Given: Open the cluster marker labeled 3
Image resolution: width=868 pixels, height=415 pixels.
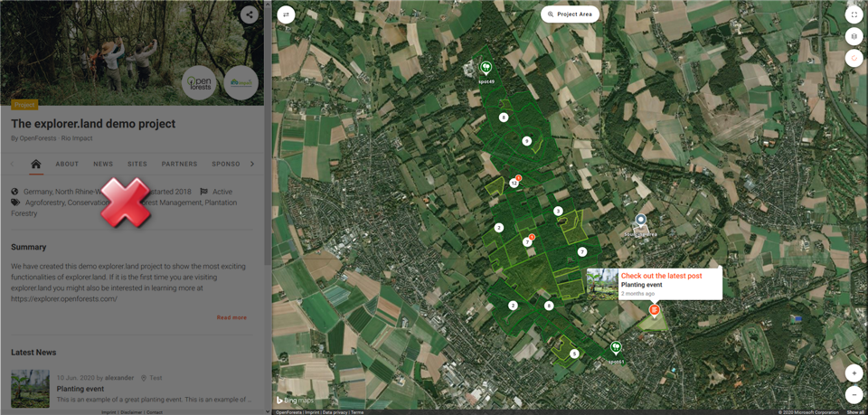Looking at the screenshot, I should pos(558,211).
